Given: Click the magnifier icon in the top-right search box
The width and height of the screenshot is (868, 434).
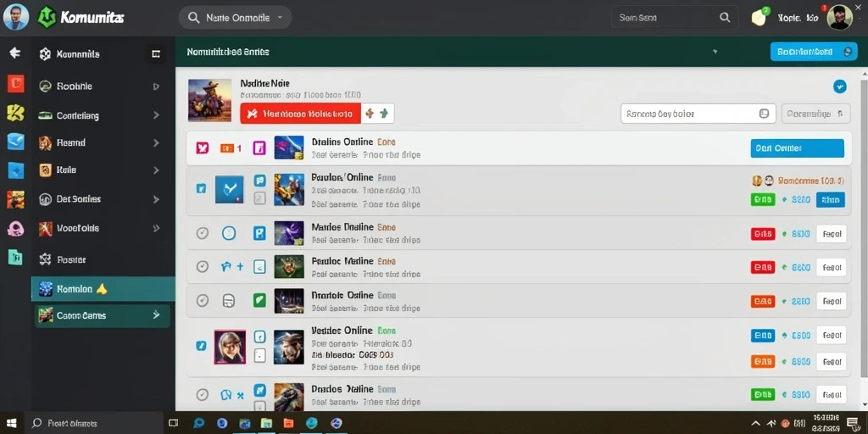Looking at the screenshot, I should pyautogui.click(x=725, y=18).
